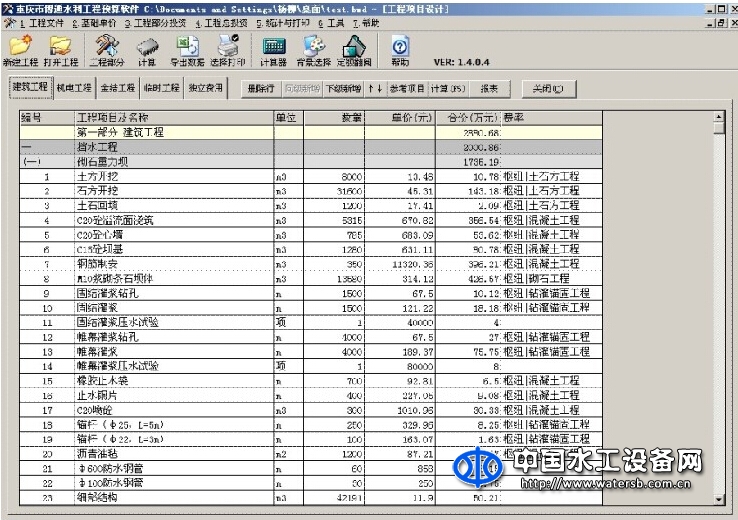This screenshot has width=738, height=520.
Task: Click the 导出数据 export data icon
Action: tap(187, 51)
